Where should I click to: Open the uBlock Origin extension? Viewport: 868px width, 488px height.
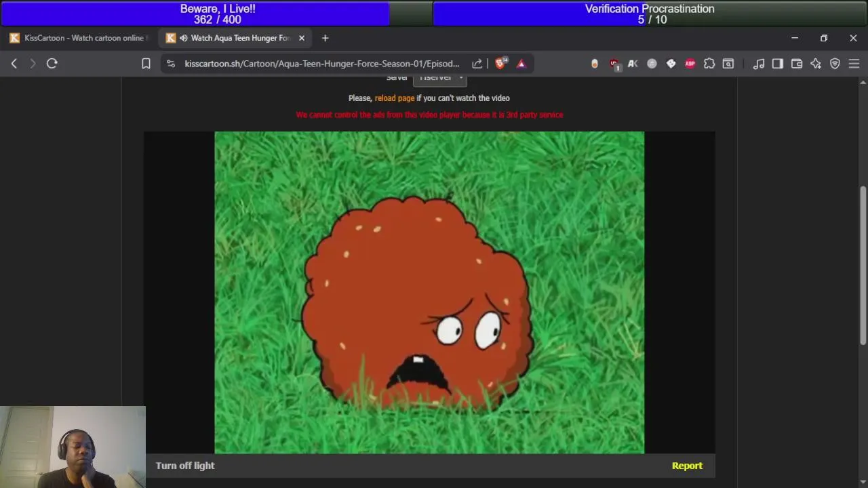[x=614, y=64]
